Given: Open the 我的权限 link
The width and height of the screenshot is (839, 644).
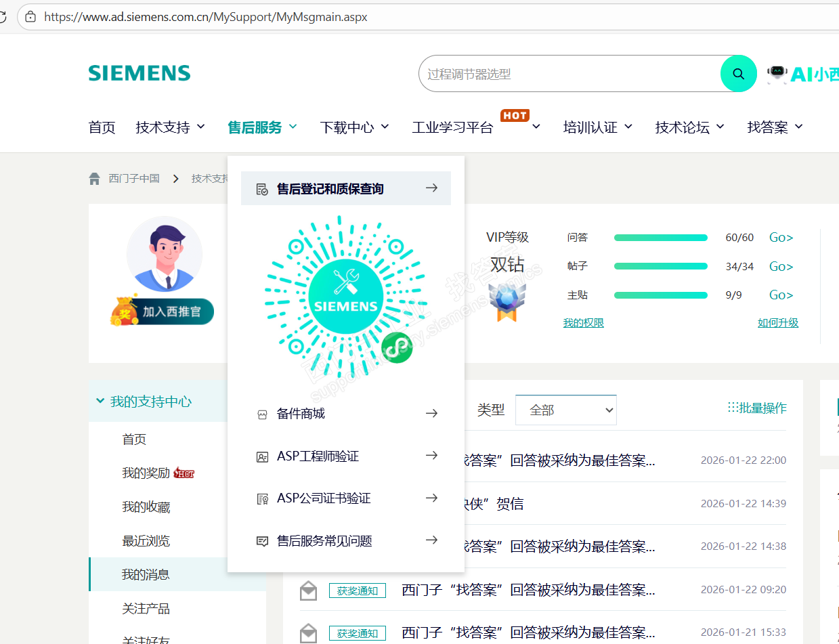Looking at the screenshot, I should tap(584, 323).
